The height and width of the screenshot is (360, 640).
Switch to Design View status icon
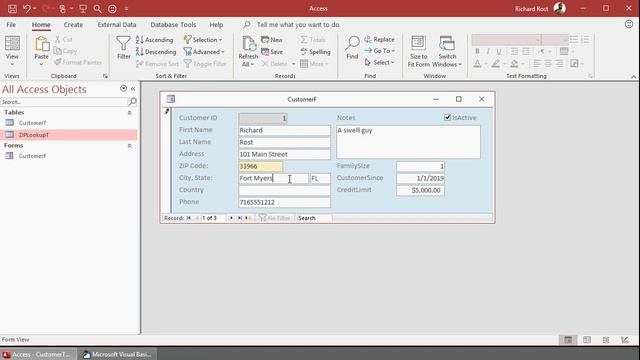click(625, 340)
